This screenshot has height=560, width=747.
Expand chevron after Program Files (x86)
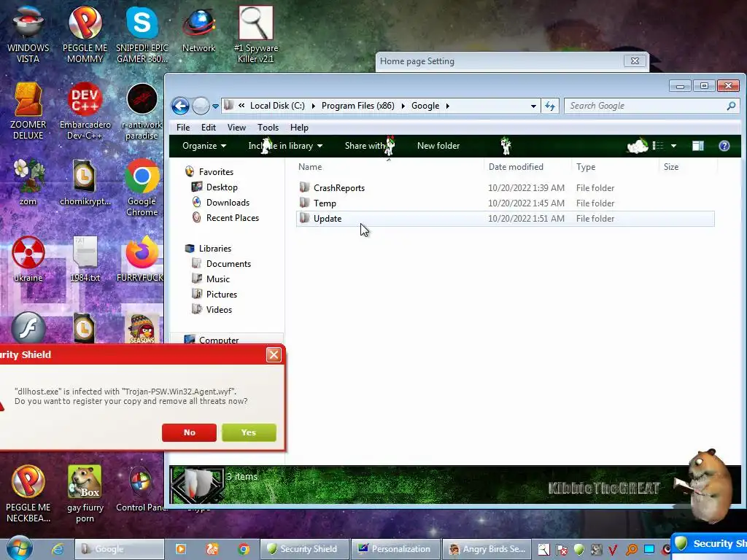point(403,106)
